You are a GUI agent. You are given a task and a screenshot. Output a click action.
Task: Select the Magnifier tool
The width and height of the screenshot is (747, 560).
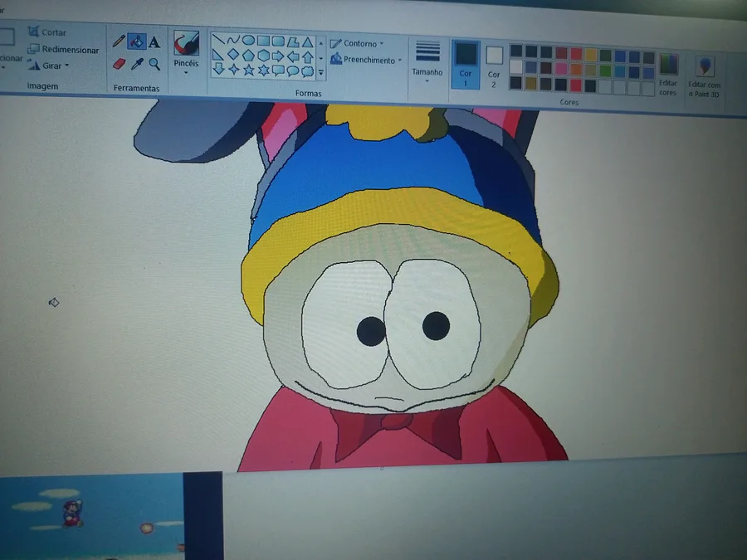[x=154, y=64]
